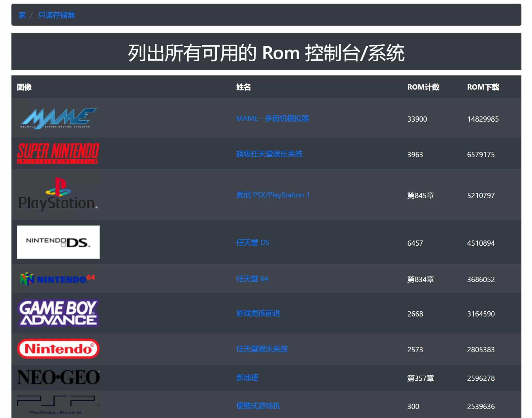Open the 索尼 PSX/PlayStation 1 link
This screenshot has width=532, height=418.
coord(273,195)
